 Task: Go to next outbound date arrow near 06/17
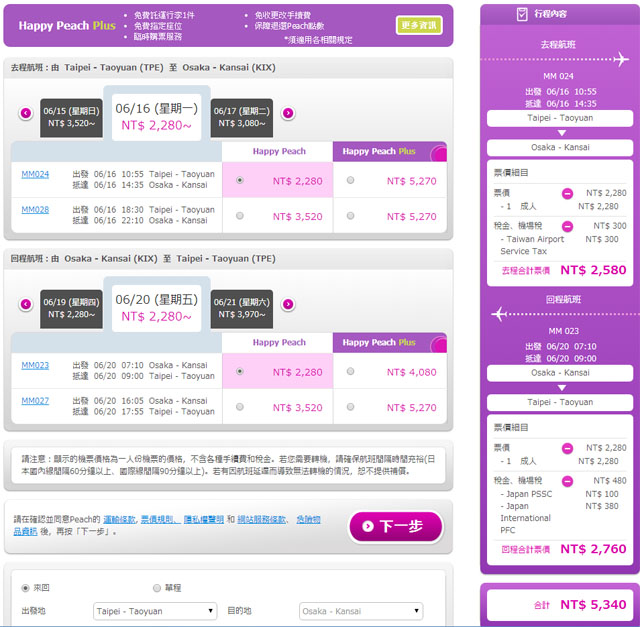click(x=288, y=113)
